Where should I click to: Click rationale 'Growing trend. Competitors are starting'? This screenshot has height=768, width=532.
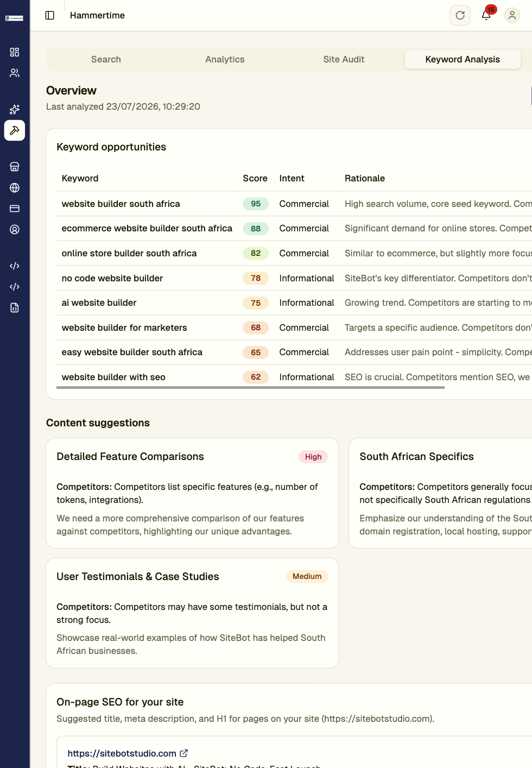tap(438, 303)
